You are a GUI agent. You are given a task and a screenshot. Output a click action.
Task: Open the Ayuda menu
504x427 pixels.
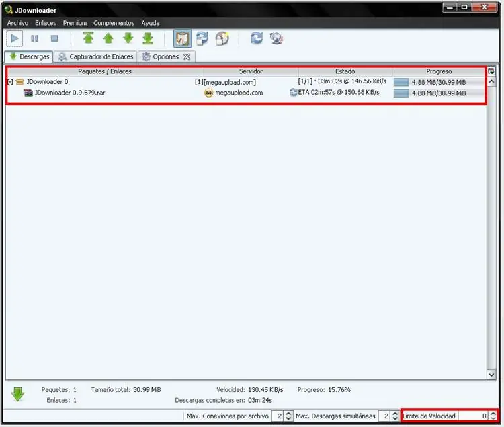pos(151,23)
